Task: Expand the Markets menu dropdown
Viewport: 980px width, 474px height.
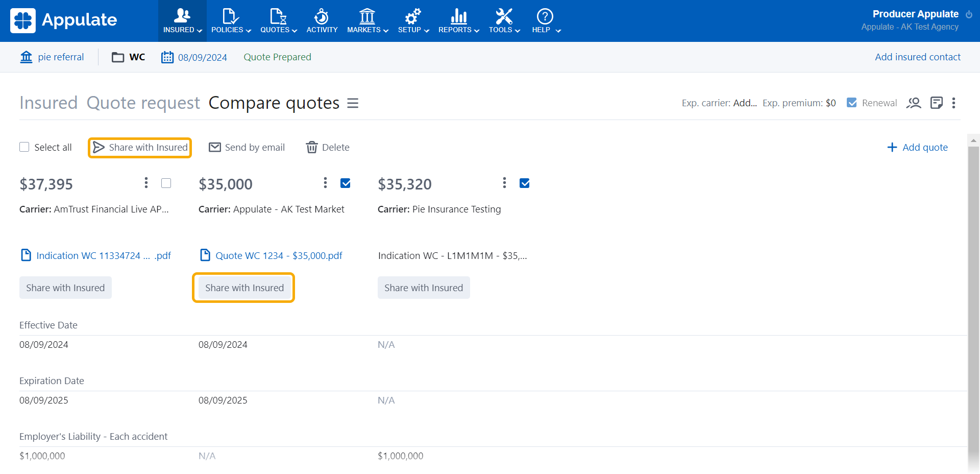Action: tap(367, 21)
